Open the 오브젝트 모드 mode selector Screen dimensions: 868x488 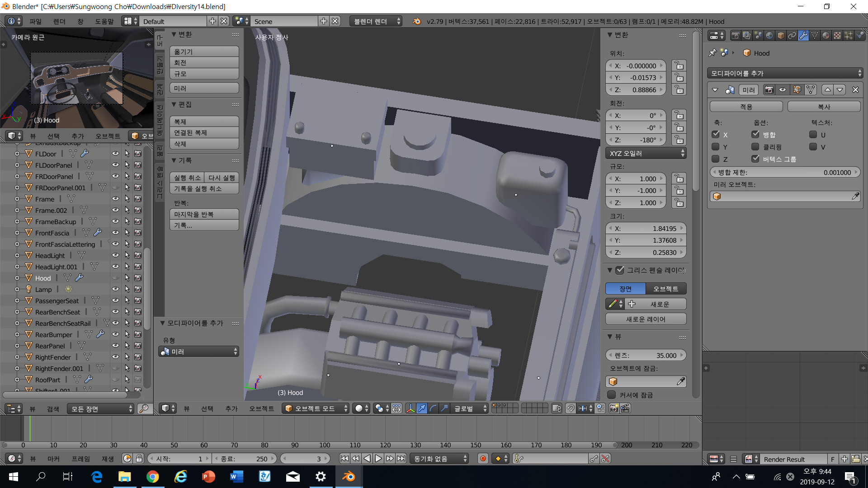point(316,408)
